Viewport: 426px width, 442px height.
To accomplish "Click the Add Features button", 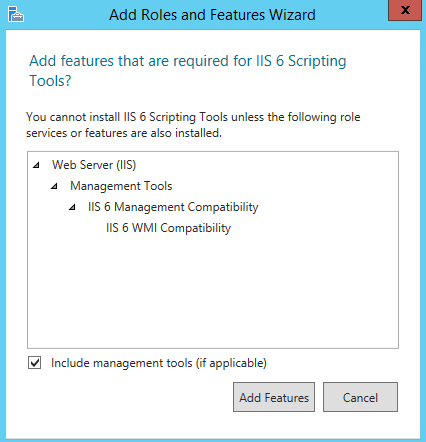I will click(274, 397).
